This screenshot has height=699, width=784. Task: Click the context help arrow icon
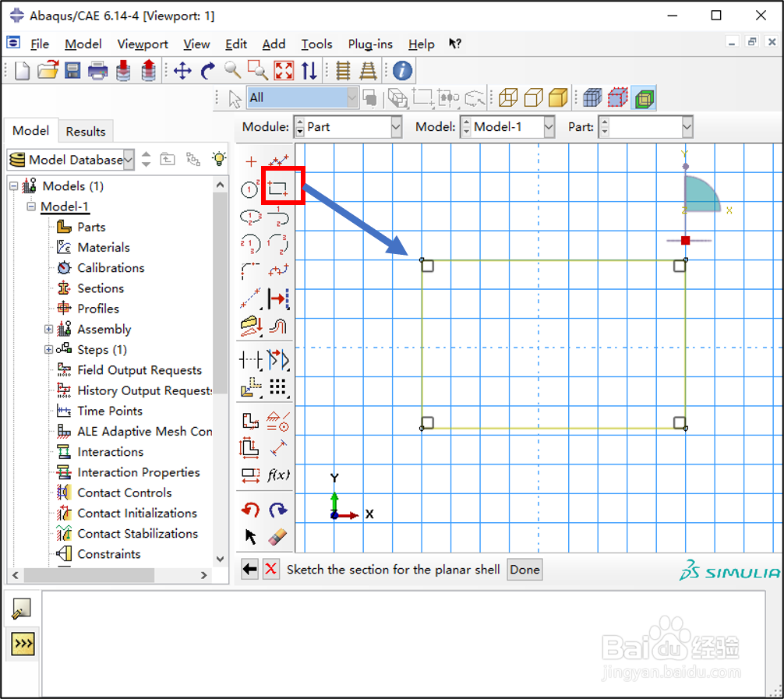454,44
